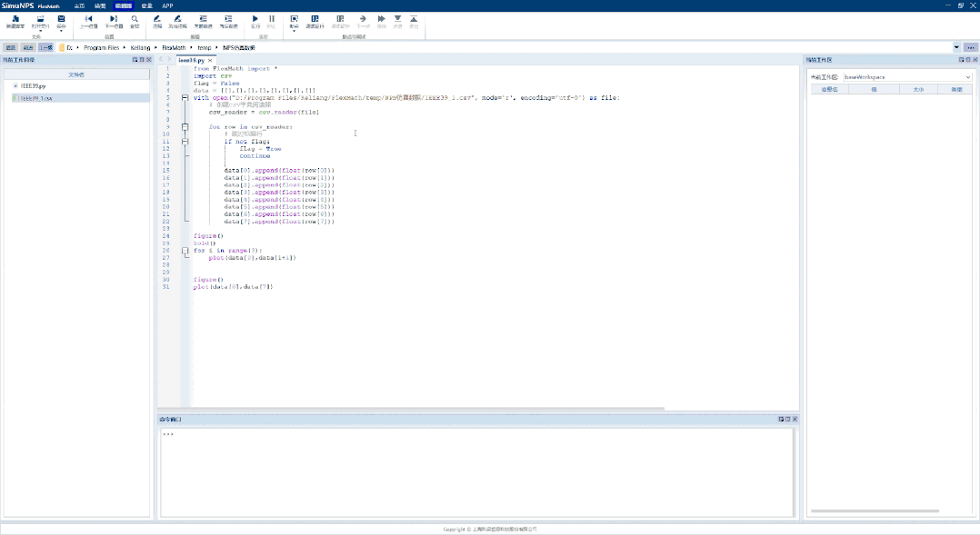Click the 文件名 column header
The width and height of the screenshot is (980, 535).
(x=76, y=74)
